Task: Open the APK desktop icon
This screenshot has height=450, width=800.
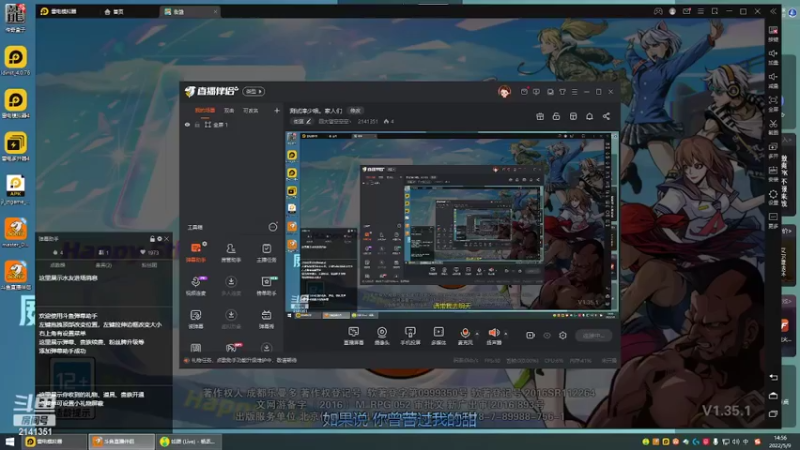Action: point(15,189)
